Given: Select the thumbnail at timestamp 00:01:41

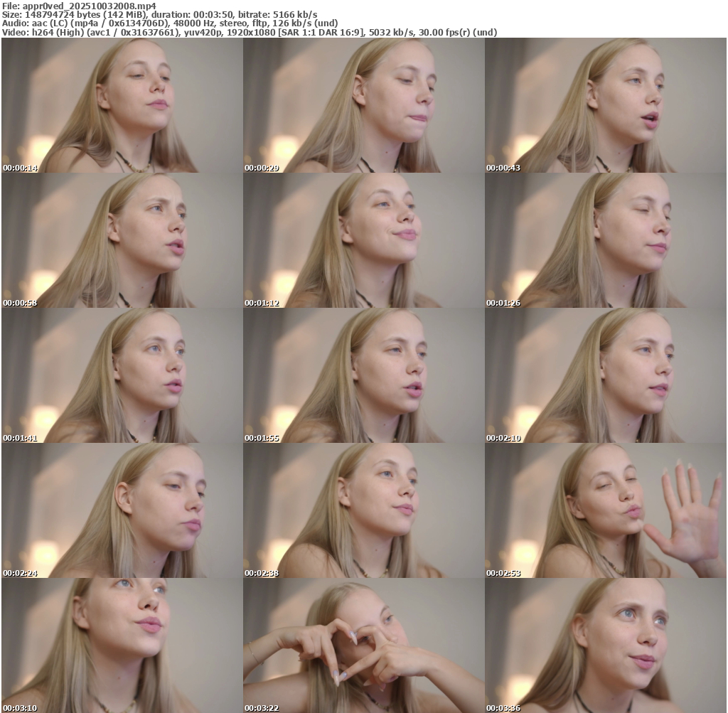Looking at the screenshot, I should [x=122, y=375].
